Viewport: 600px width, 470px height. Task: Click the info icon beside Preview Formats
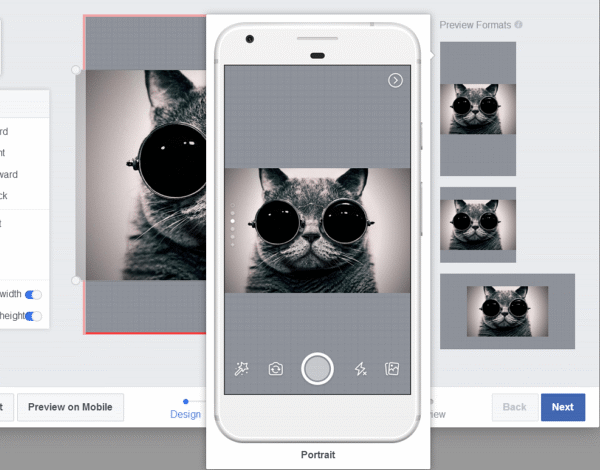point(519,25)
